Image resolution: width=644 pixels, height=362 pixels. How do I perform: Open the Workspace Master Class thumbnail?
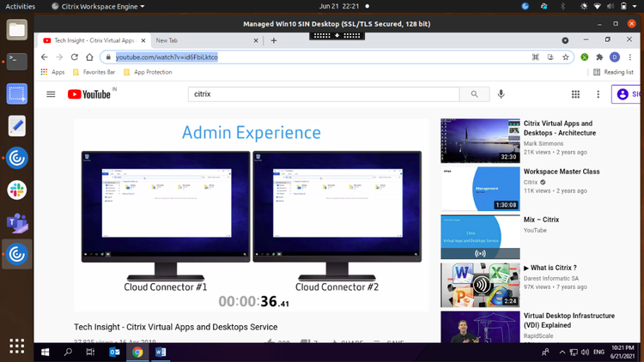coord(480,189)
